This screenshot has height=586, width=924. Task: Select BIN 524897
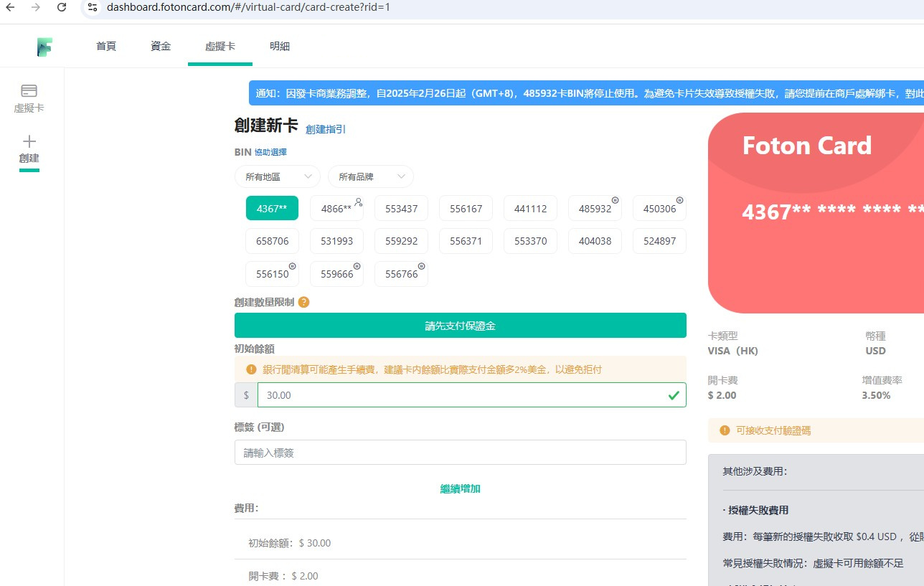660,241
